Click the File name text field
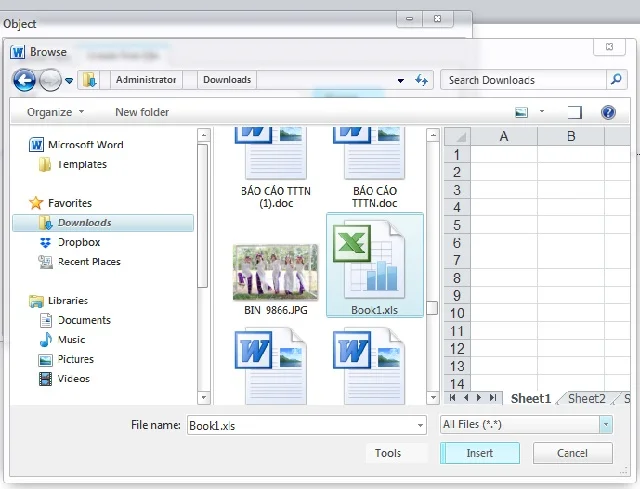Screen dimensions: 640x489 (x=301, y=425)
